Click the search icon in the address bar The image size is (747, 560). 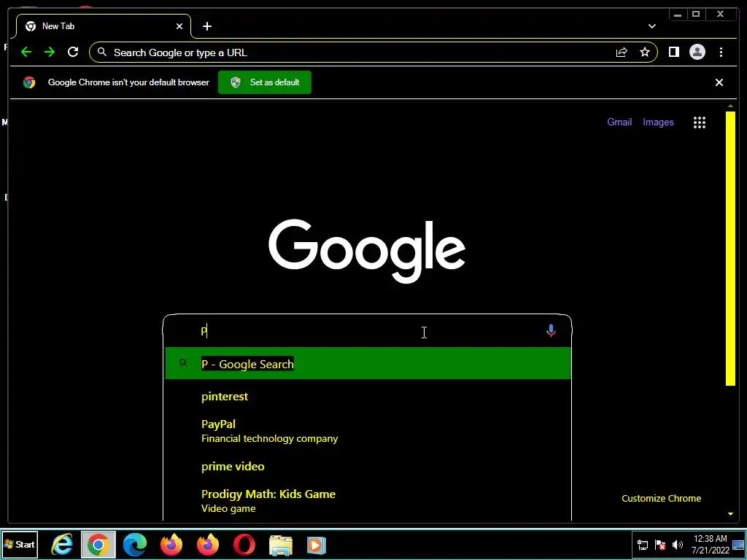(x=102, y=52)
